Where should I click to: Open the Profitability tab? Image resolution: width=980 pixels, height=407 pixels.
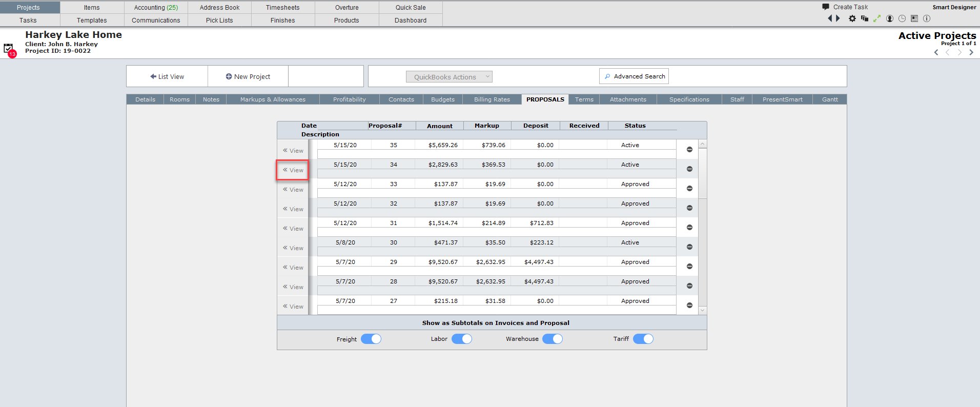pyautogui.click(x=350, y=99)
